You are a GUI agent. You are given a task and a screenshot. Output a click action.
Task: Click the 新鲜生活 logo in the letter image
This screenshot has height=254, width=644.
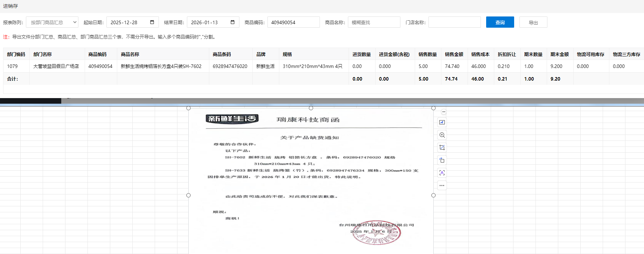pyautogui.click(x=232, y=119)
